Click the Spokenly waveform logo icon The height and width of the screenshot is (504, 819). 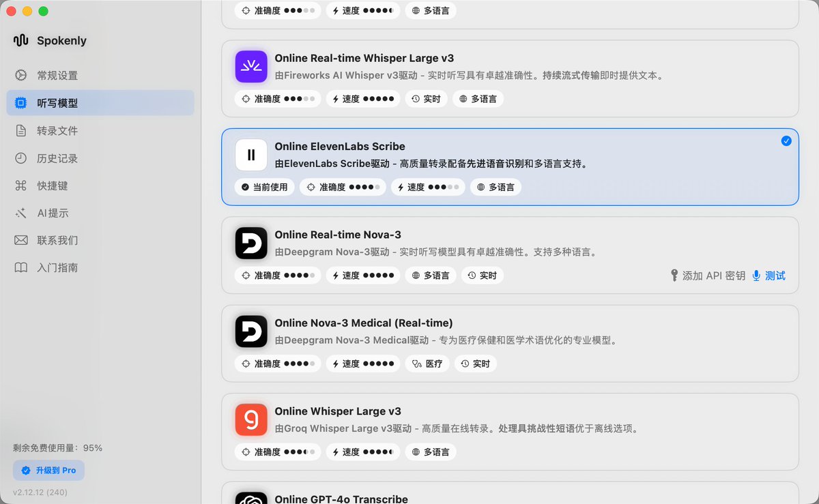coord(20,40)
